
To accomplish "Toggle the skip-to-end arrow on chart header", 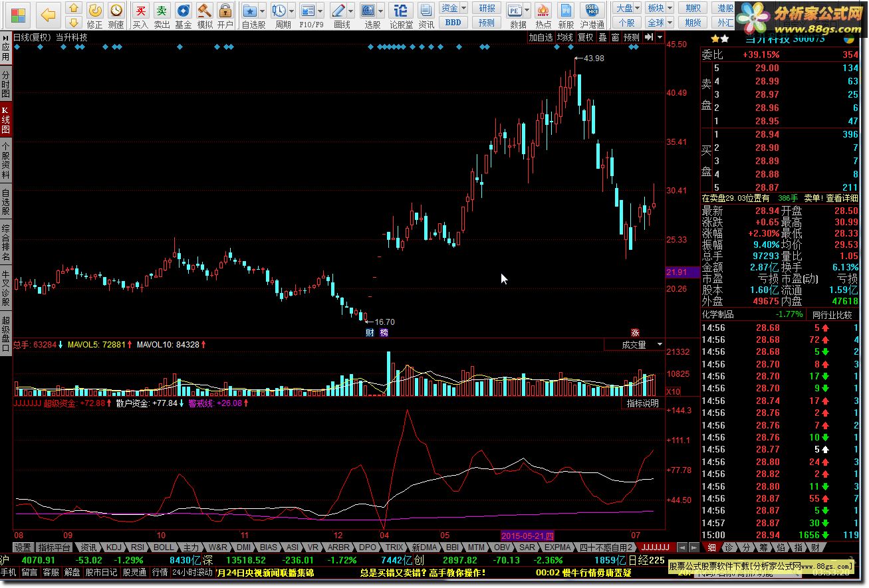I will pyautogui.click(x=648, y=37).
